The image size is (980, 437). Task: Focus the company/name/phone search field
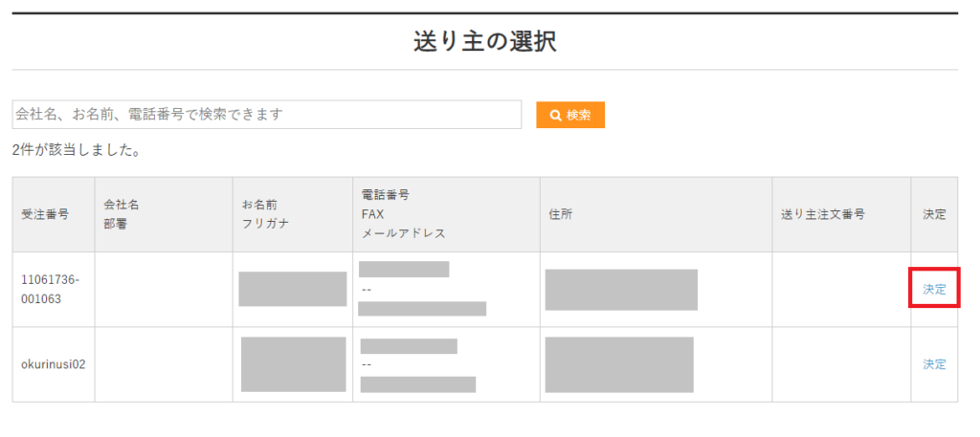tap(266, 115)
